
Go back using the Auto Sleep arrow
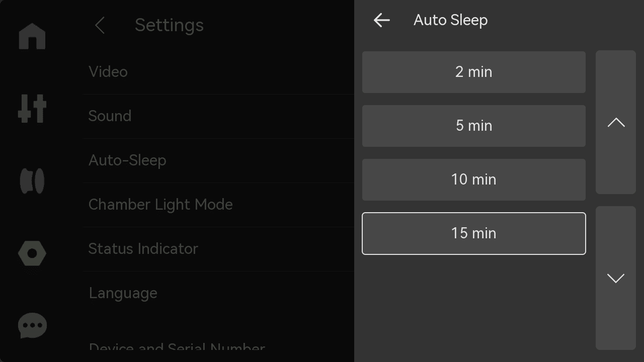pyautogui.click(x=382, y=20)
